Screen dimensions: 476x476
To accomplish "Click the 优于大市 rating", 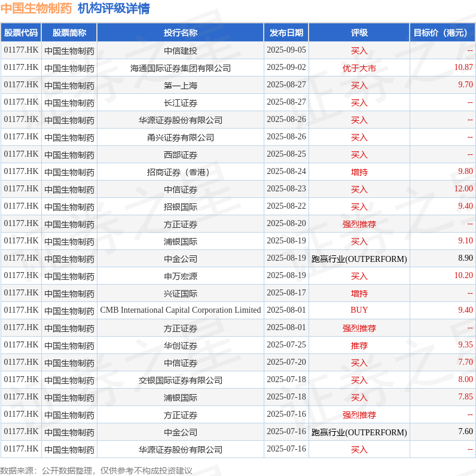I will (x=359, y=68).
